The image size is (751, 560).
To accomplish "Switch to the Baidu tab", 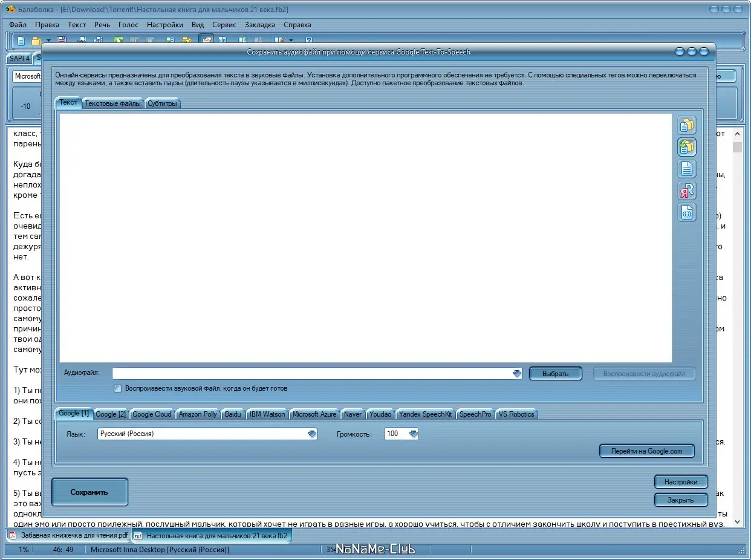I will pos(233,414).
